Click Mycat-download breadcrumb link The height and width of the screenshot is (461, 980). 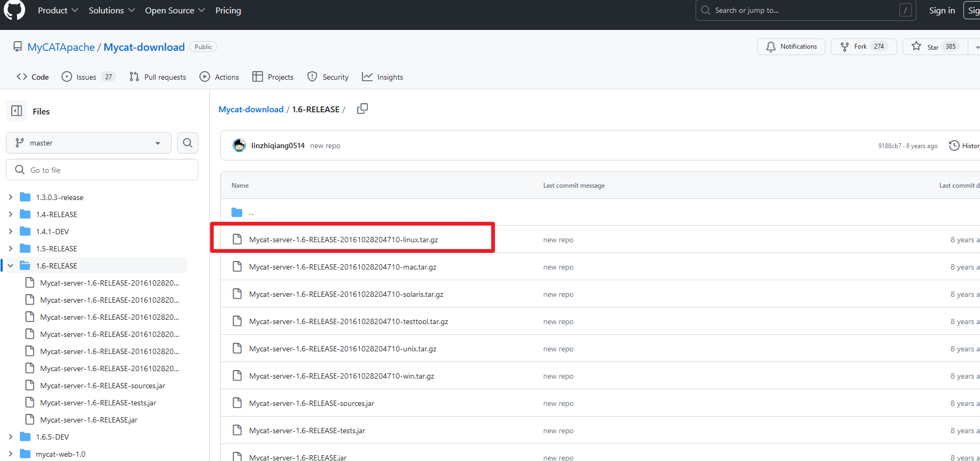251,109
